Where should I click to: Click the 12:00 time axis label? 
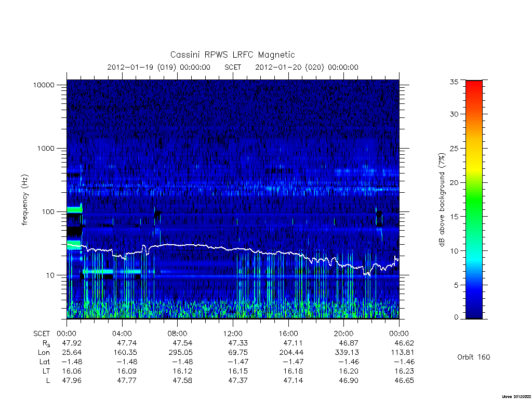(x=233, y=334)
